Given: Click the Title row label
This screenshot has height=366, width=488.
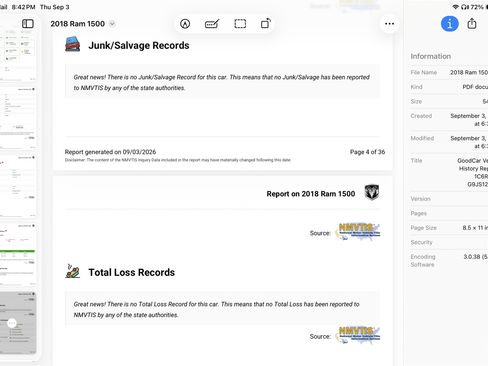Looking at the screenshot, I should click(x=416, y=161).
